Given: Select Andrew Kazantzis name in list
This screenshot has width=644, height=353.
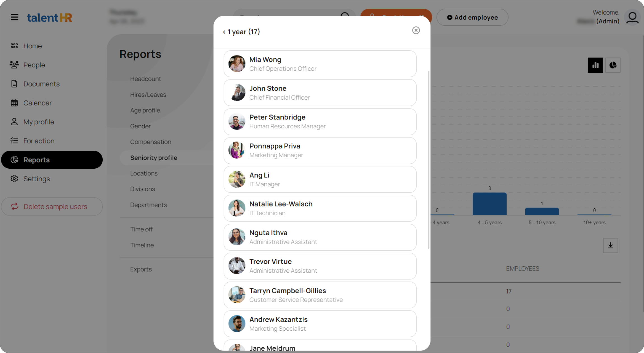Looking at the screenshot, I should pyautogui.click(x=279, y=319).
